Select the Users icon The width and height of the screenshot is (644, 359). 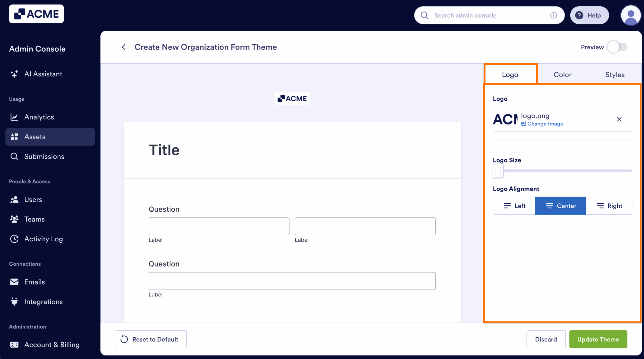[x=14, y=199]
